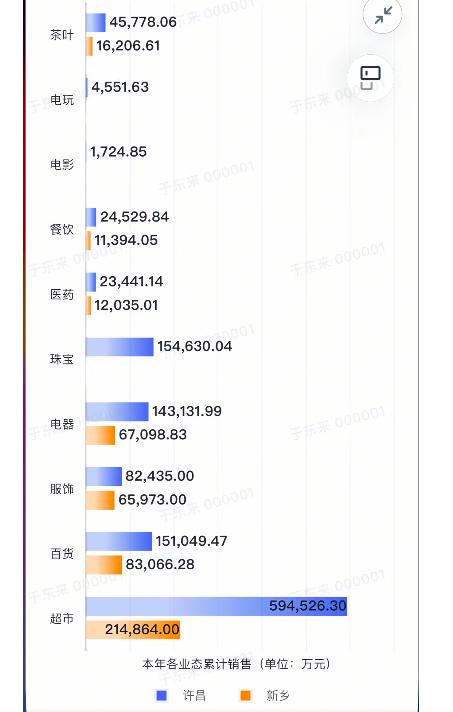
Task: Select the 超市 orange bar 214,864.00
Action: pyautogui.click(x=133, y=630)
